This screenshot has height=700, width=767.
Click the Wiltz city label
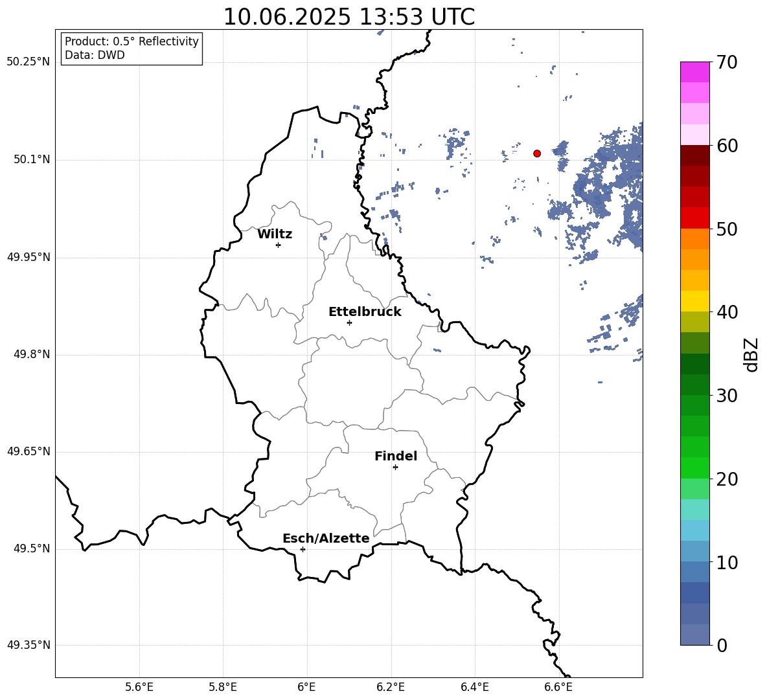[275, 234]
